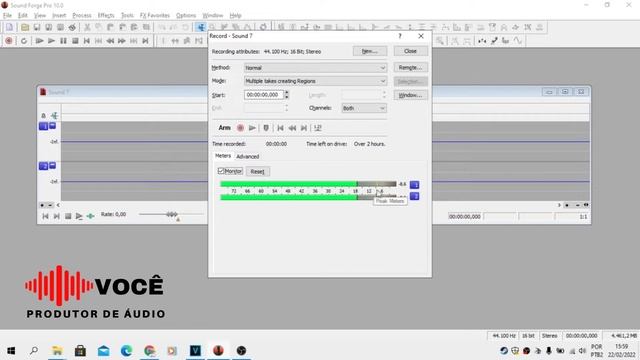
Task: Pause playback from the main transport toolbar
Action: tap(63, 41)
